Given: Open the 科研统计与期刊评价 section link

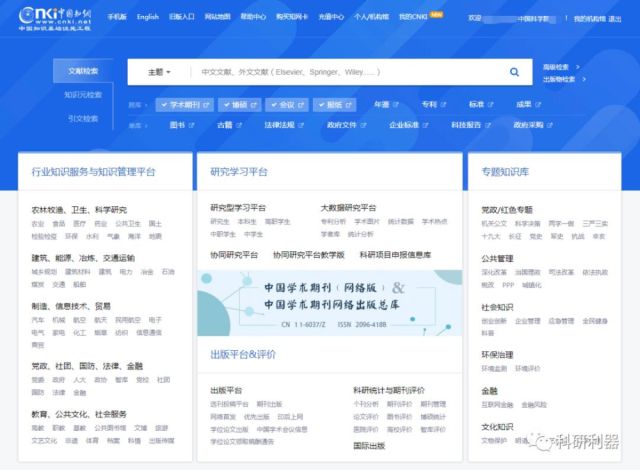Looking at the screenshot, I should (x=389, y=390).
